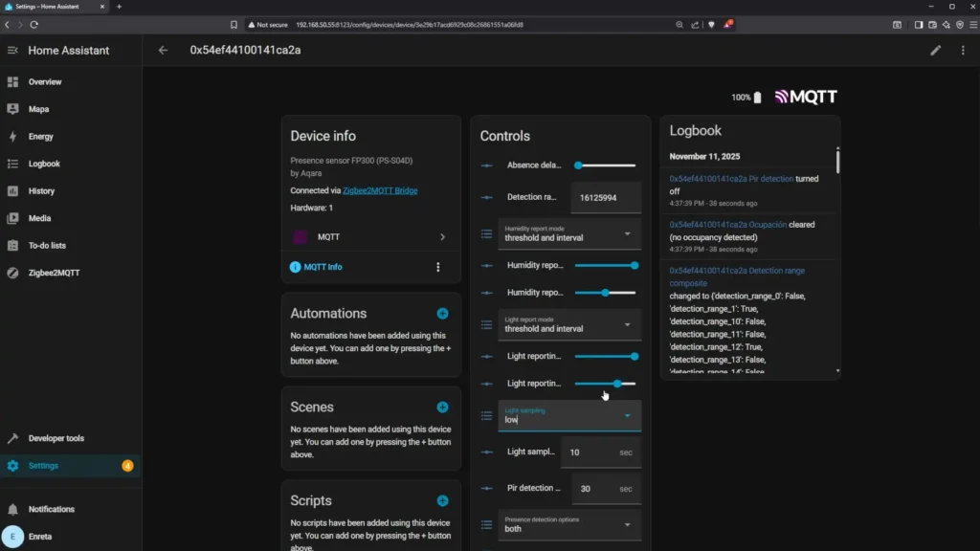Viewport: 980px width, 551px height.
Task: Open the Light sampling dropdown
Action: 569,415
